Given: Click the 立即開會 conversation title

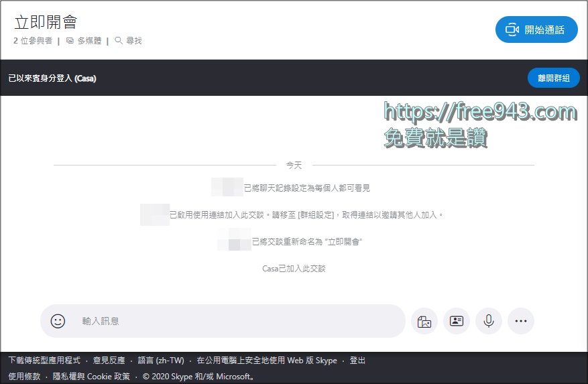Looking at the screenshot, I should pos(46,22).
